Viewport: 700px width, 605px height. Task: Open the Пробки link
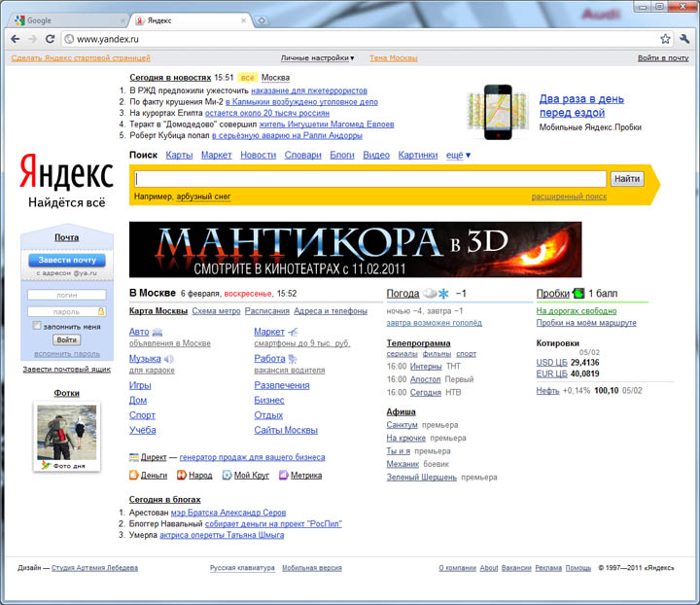(x=552, y=294)
